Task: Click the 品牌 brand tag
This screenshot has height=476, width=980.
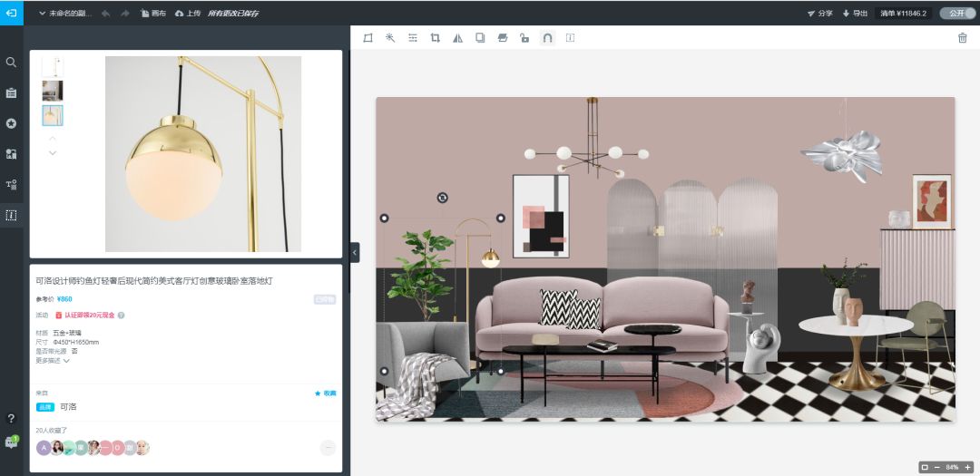Action: (x=45, y=407)
